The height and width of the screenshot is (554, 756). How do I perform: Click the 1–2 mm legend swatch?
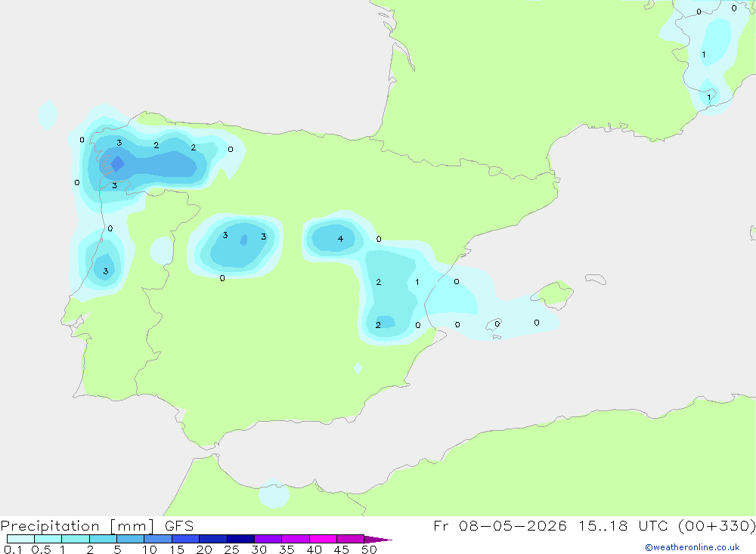point(76,539)
